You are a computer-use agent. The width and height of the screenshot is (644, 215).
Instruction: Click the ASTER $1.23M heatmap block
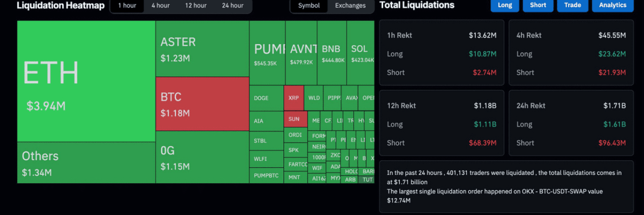(x=202, y=49)
